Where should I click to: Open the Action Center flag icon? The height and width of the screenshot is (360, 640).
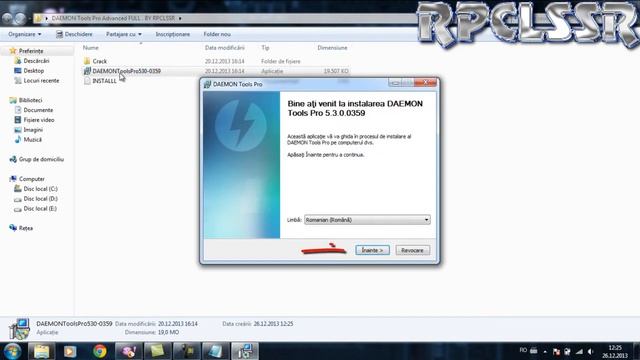tap(556, 351)
